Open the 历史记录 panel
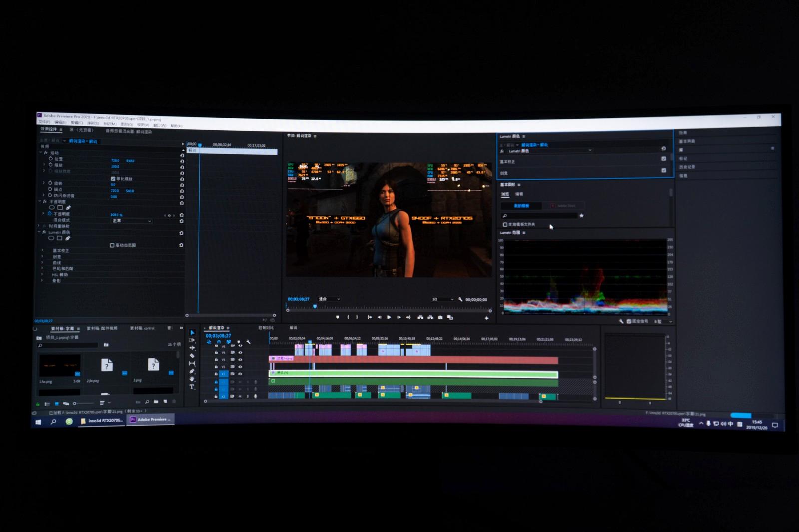799x532 pixels. 687,167
